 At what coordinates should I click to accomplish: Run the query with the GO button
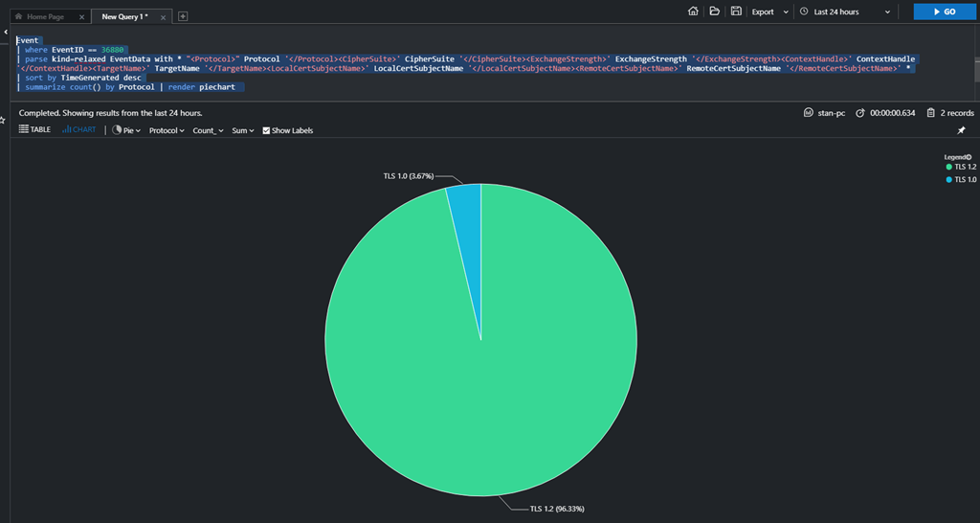[942, 11]
